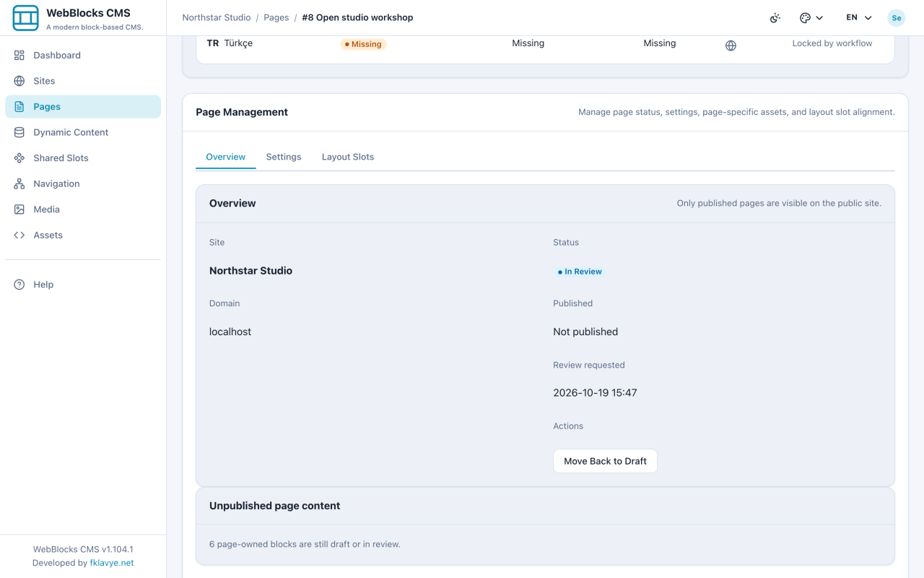Select the Pages sidebar item
Image resolution: width=924 pixels, height=578 pixels.
(83, 106)
